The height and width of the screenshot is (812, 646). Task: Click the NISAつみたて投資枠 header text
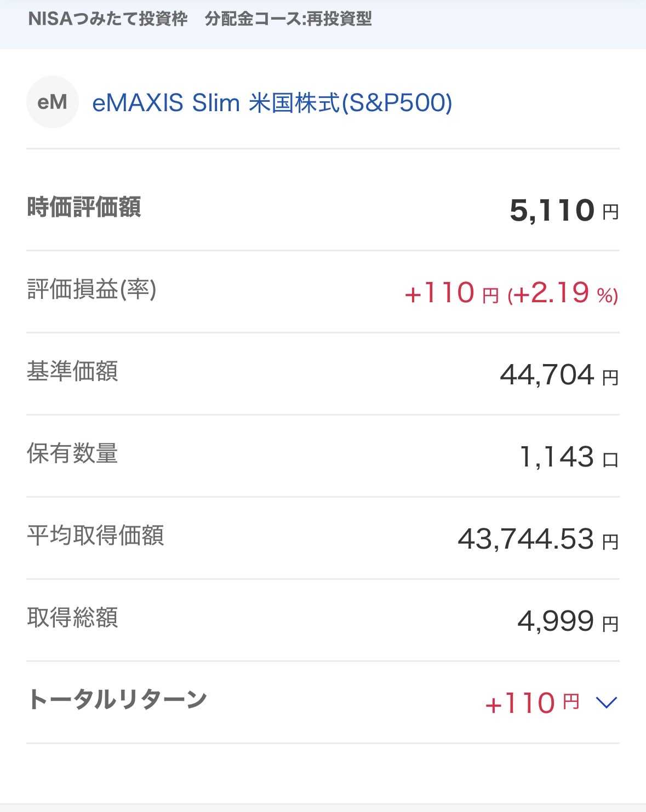point(108,19)
